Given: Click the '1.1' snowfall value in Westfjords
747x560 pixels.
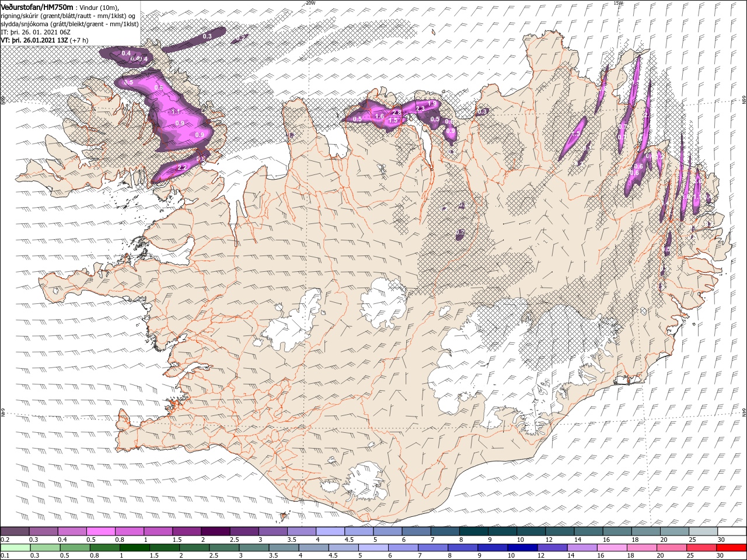Looking at the screenshot, I should click(175, 111).
